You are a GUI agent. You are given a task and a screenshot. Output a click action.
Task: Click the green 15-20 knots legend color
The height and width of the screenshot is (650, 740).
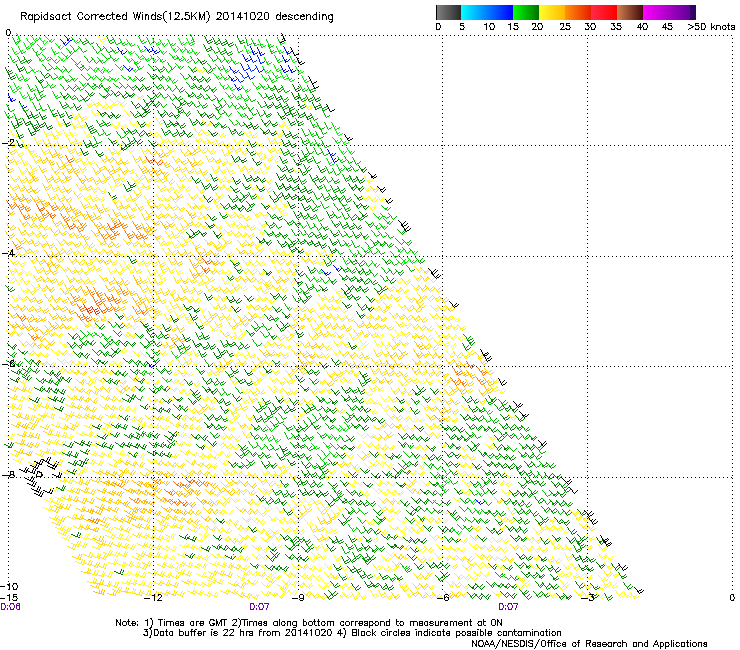[x=526, y=12]
